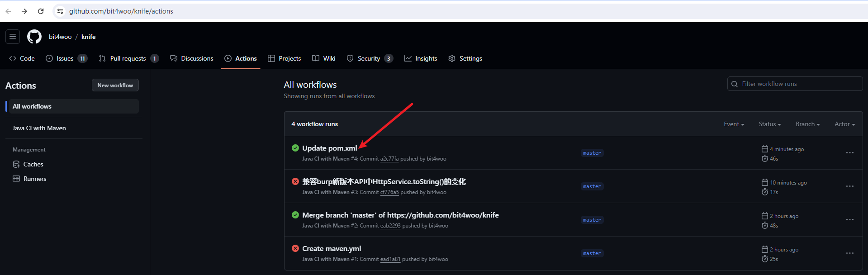Viewport: 868px width, 275px height.
Task: Open the Pull requests tab
Action: coord(129,58)
